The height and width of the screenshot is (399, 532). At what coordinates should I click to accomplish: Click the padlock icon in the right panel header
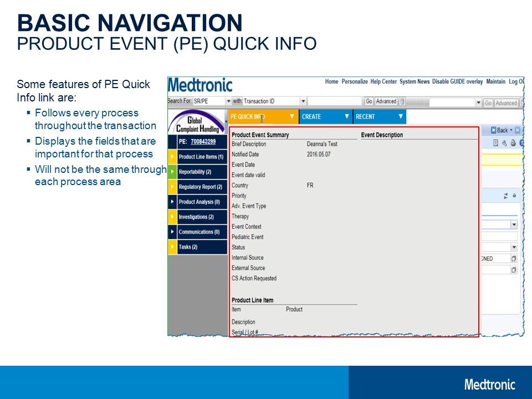tap(514, 196)
